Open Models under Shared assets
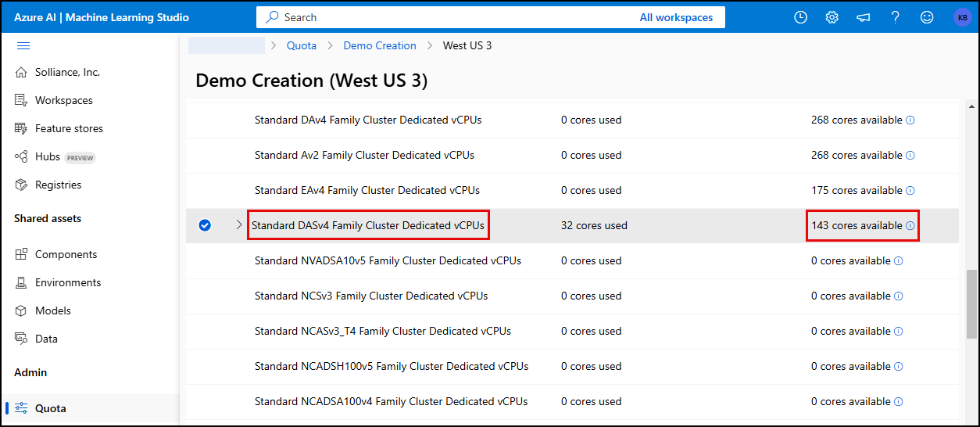 tap(53, 310)
